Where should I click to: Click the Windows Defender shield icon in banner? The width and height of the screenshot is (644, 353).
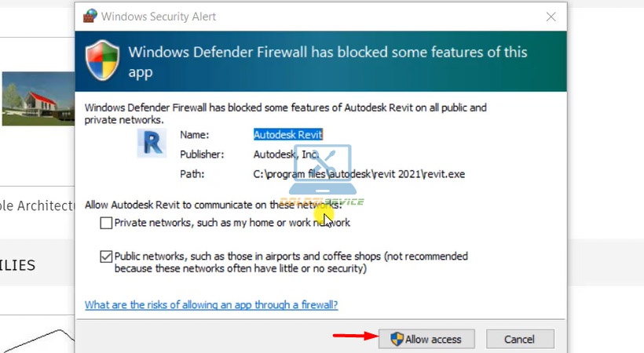pyautogui.click(x=102, y=60)
